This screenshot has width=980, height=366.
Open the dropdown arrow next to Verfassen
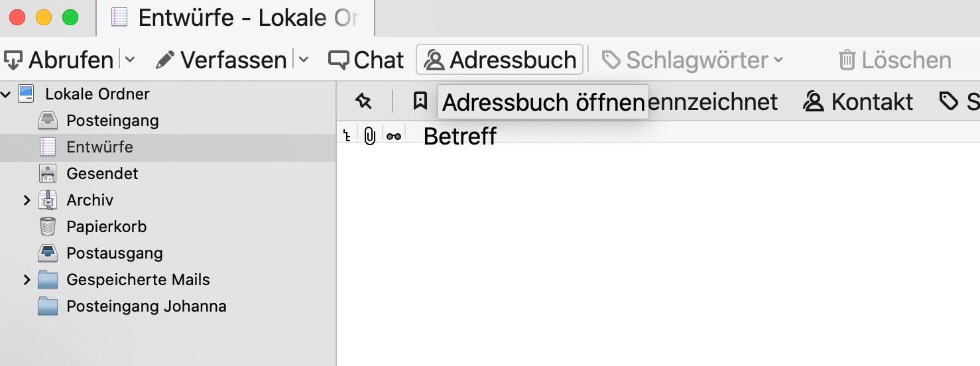pos(304,60)
